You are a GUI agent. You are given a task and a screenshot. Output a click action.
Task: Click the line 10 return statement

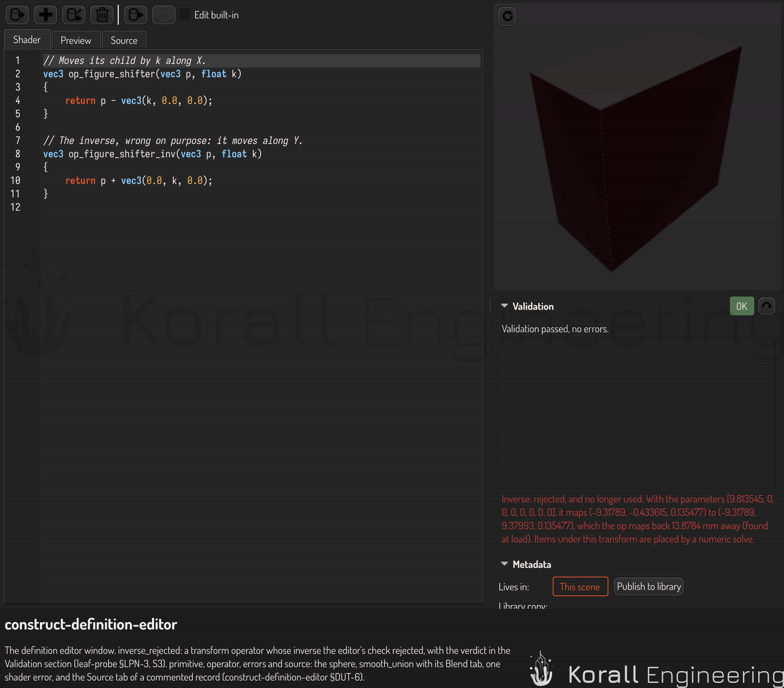(139, 181)
